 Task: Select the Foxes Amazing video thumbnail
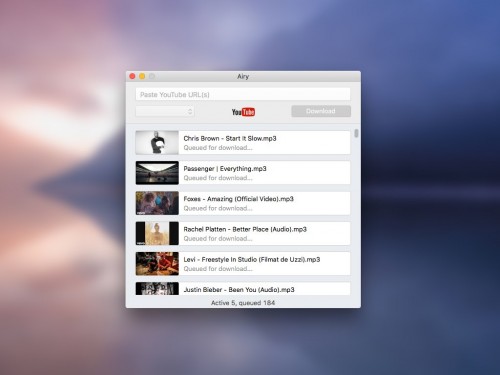pos(157,203)
